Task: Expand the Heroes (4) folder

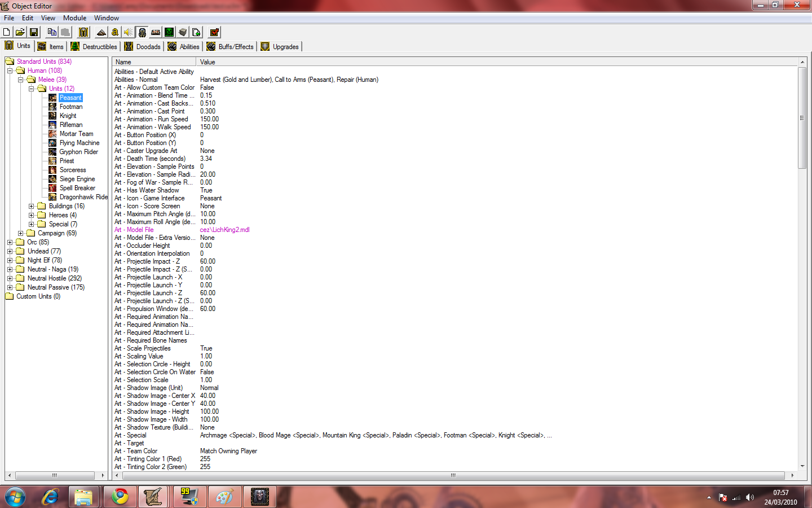Action: 32,215
